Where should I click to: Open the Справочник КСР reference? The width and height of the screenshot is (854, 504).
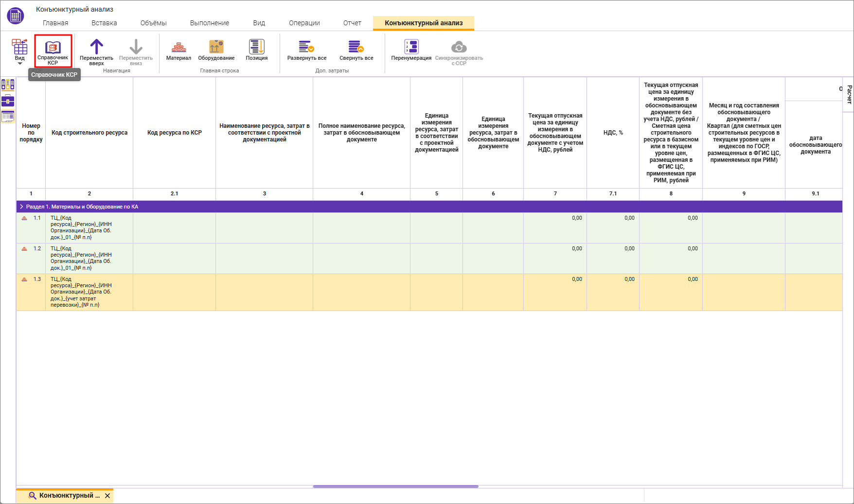(x=53, y=51)
